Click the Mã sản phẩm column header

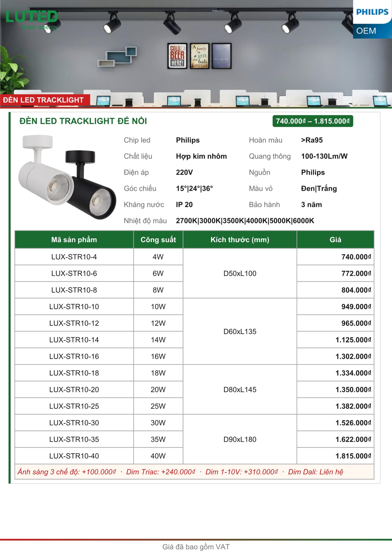74,240
